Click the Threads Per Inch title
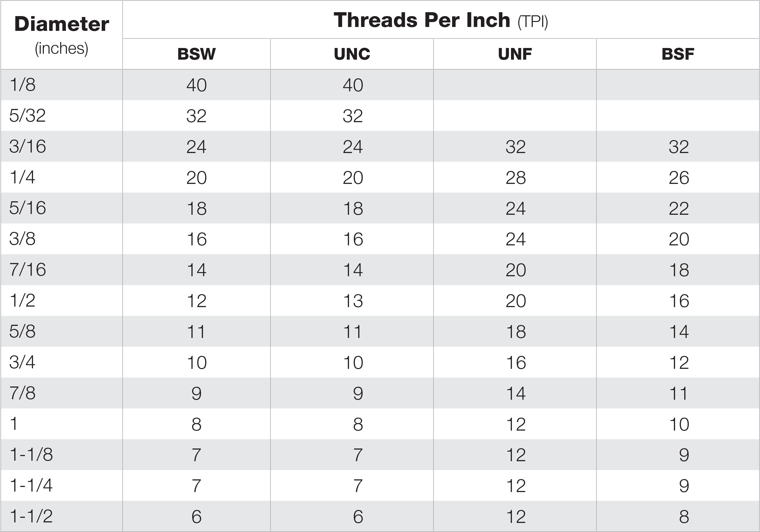The image size is (760, 532). tap(422, 20)
